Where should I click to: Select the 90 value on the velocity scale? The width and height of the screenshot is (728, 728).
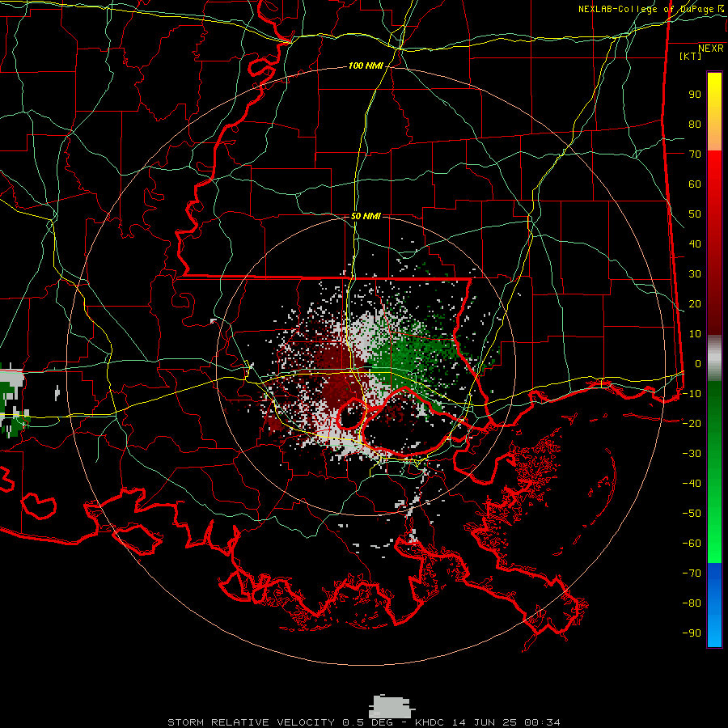click(x=695, y=95)
